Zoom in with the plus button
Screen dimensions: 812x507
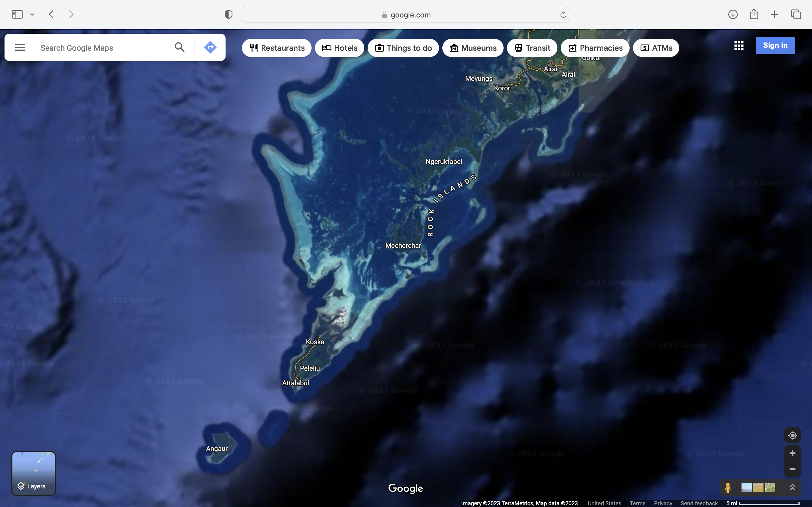click(792, 453)
